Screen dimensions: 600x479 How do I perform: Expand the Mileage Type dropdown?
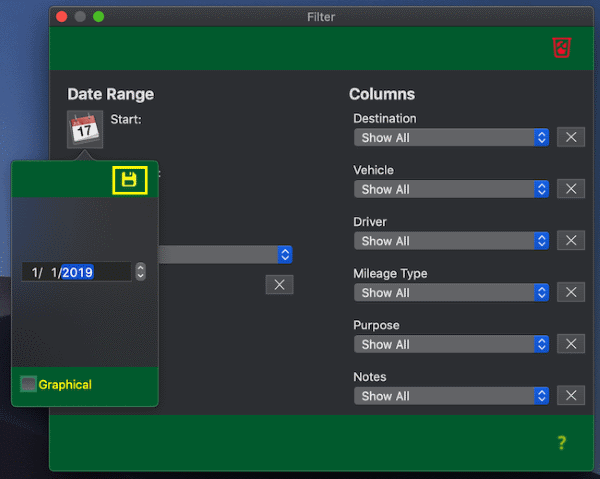tap(451, 293)
